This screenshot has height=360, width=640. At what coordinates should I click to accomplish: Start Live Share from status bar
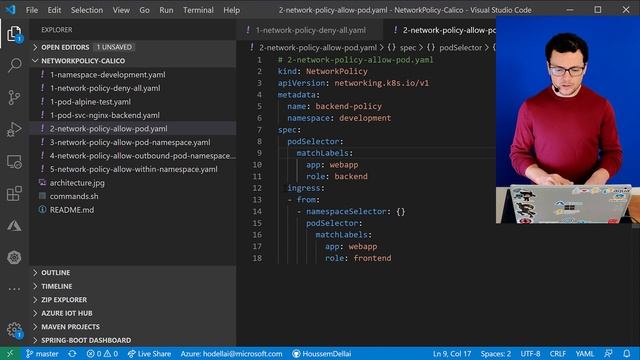pos(149,353)
